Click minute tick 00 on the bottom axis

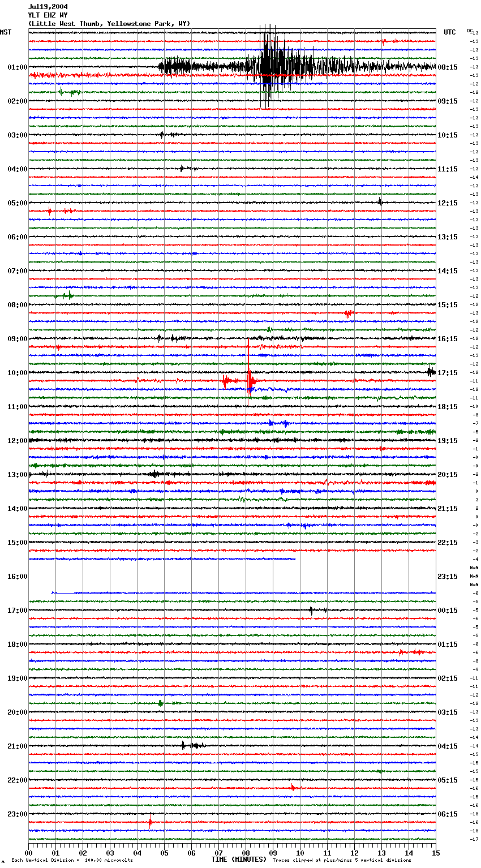[28, 853]
